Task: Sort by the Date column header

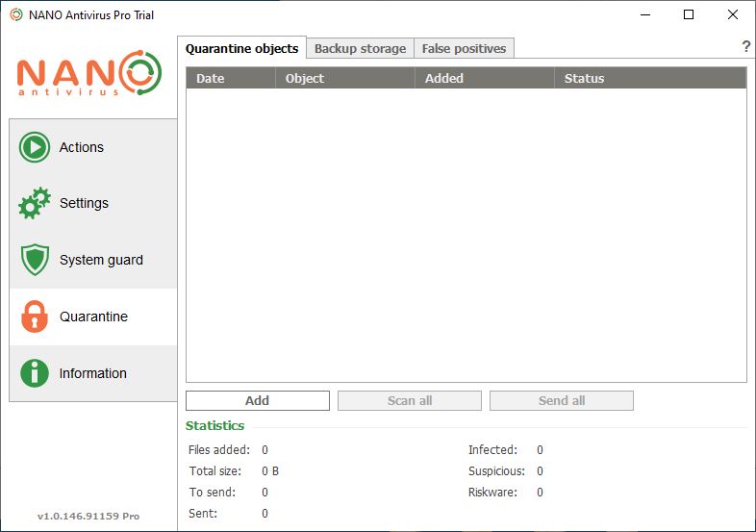Action: click(x=231, y=78)
